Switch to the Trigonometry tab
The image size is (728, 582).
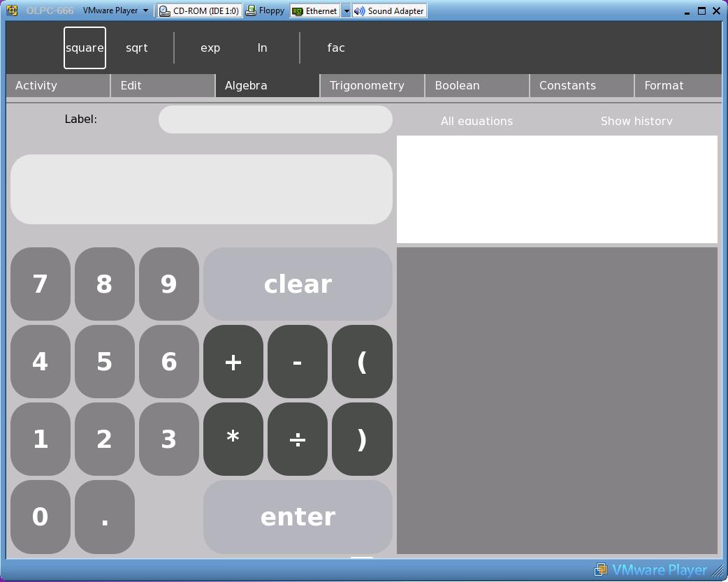pyautogui.click(x=367, y=86)
